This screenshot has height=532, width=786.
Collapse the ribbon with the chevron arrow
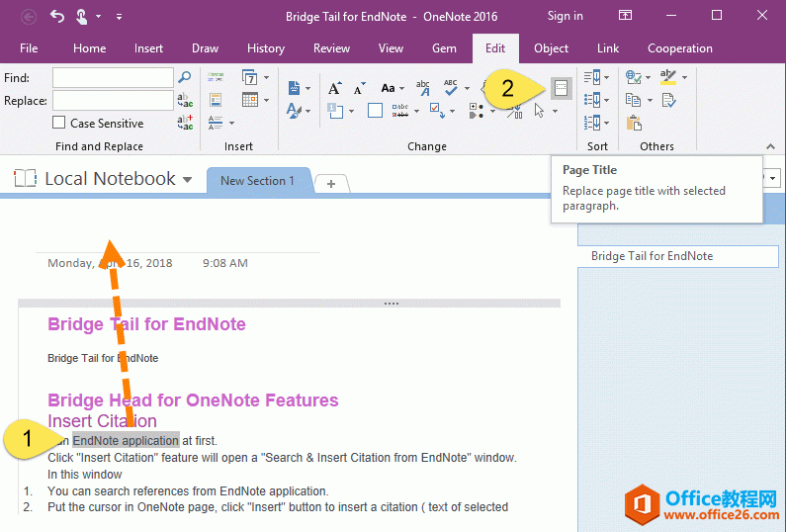point(771,145)
